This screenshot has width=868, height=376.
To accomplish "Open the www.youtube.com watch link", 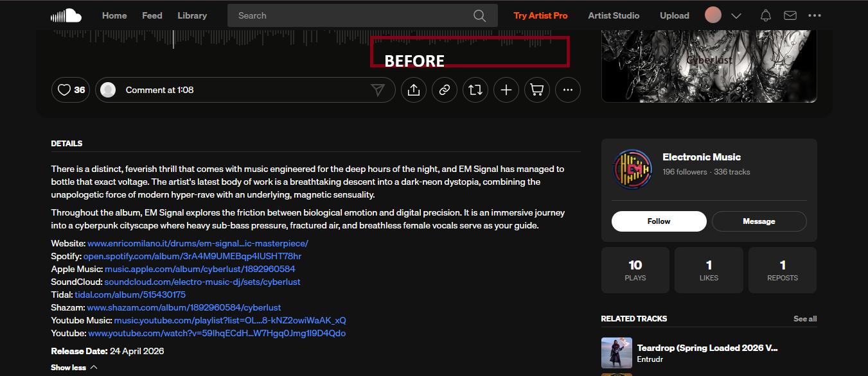I will 217,333.
